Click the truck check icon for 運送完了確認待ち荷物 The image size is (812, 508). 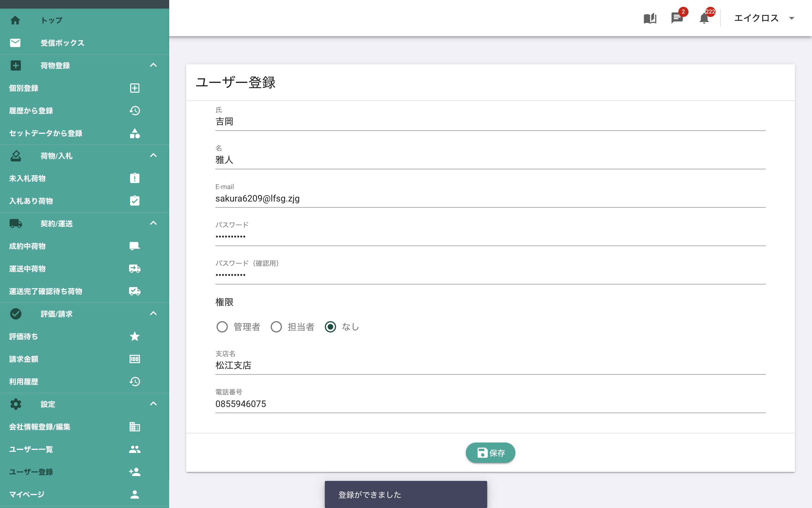(x=134, y=291)
